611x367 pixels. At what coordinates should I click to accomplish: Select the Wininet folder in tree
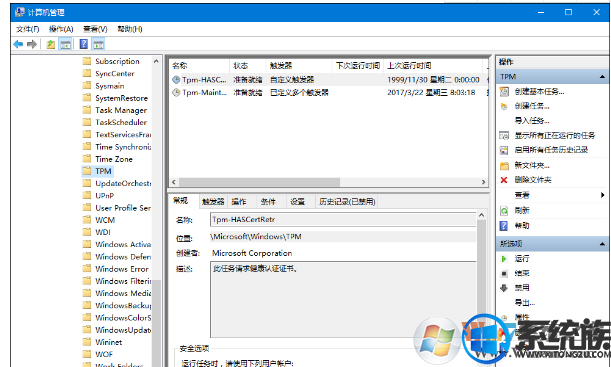(109, 342)
